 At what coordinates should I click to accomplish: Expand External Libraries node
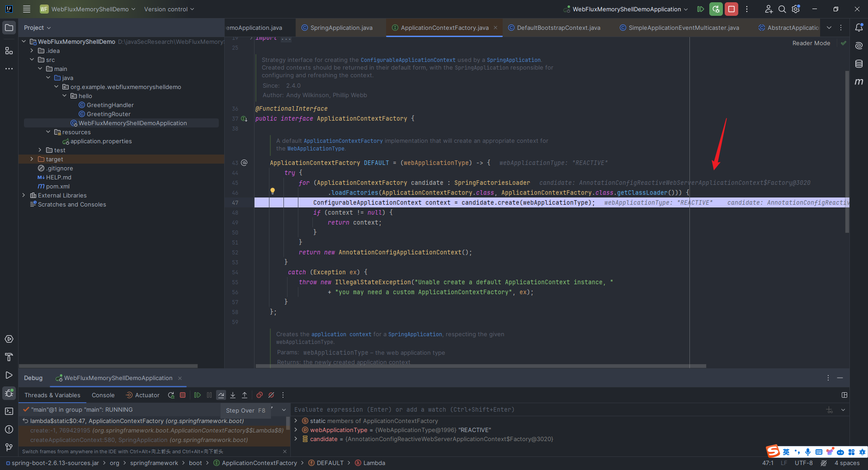click(x=24, y=195)
